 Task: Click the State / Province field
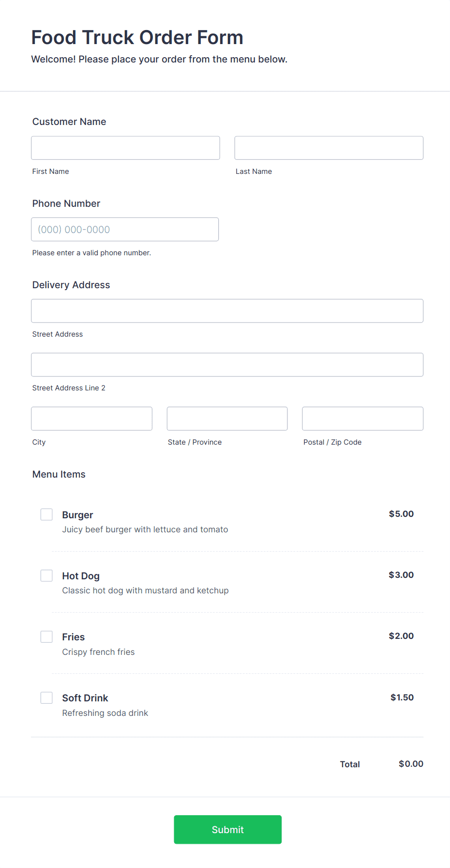pos(227,418)
